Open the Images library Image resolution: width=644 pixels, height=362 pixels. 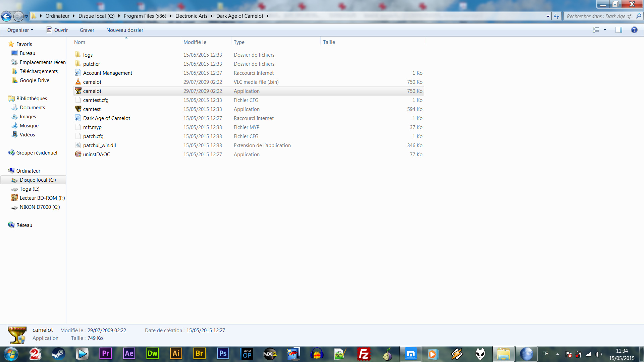click(x=28, y=117)
